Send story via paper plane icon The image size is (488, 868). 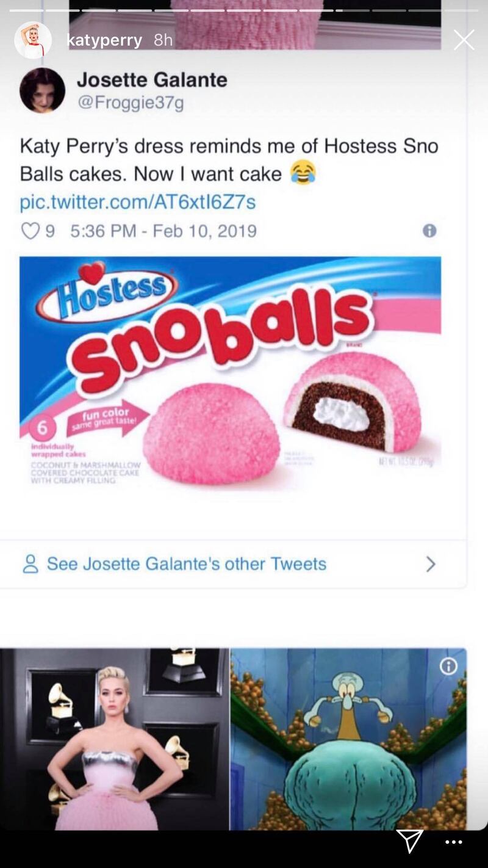coord(409,841)
